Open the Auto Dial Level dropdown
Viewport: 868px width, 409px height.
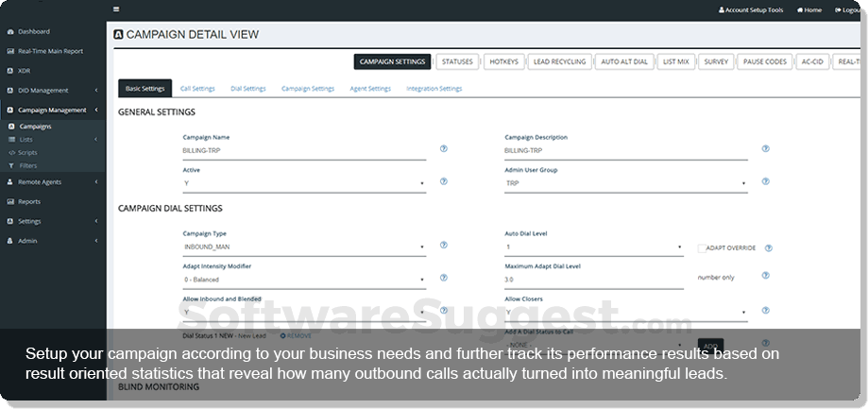[x=593, y=247]
